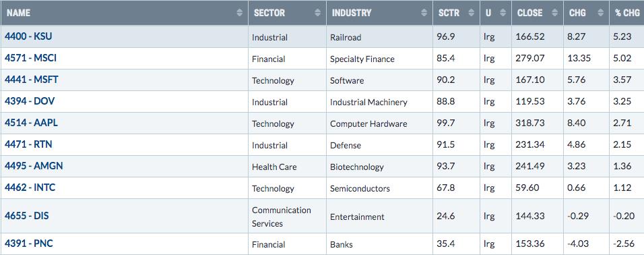Image resolution: width=644 pixels, height=255 pixels.
Task: Click the sort arrows in CLOSE column
Action: (555, 13)
